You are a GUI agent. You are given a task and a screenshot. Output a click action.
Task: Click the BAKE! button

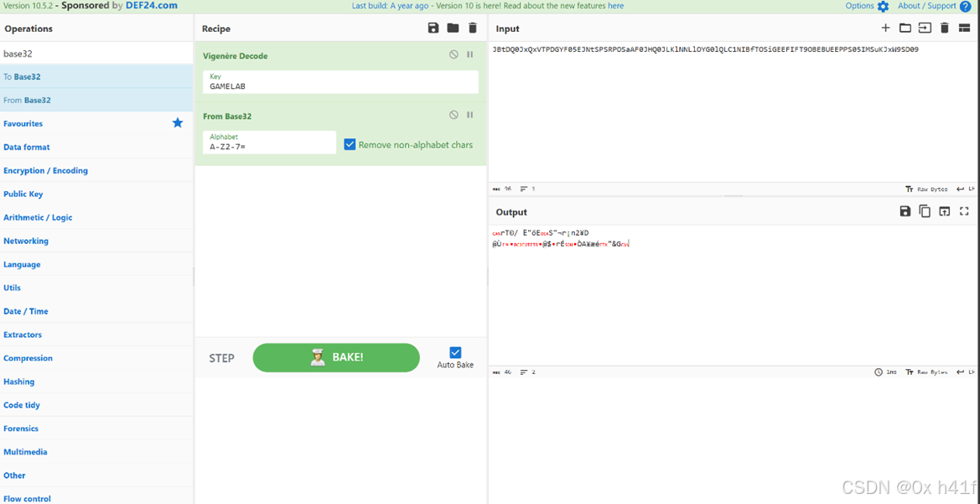tap(336, 358)
